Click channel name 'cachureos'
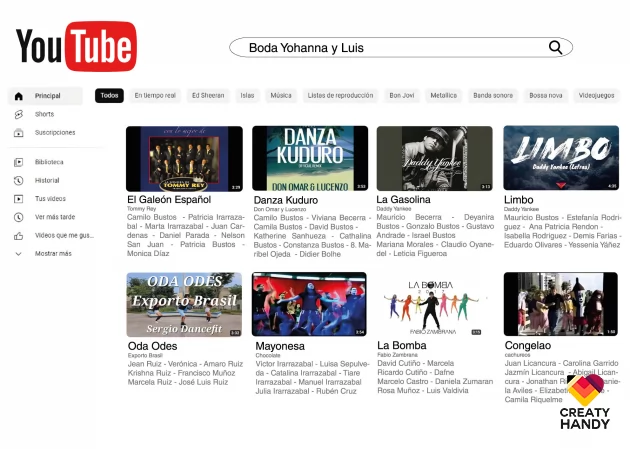The image size is (630, 449). 518,355
